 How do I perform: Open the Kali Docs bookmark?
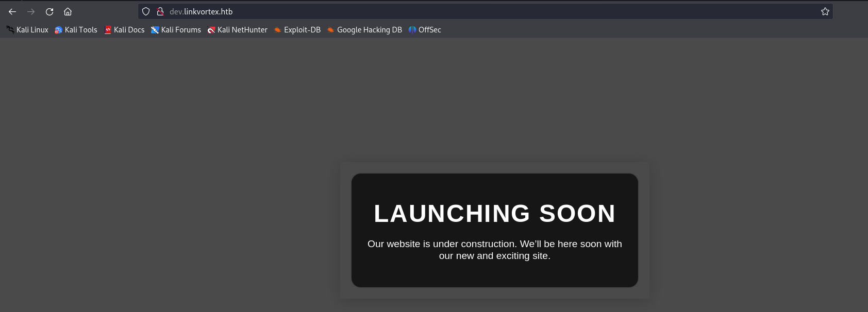point(124,30)
